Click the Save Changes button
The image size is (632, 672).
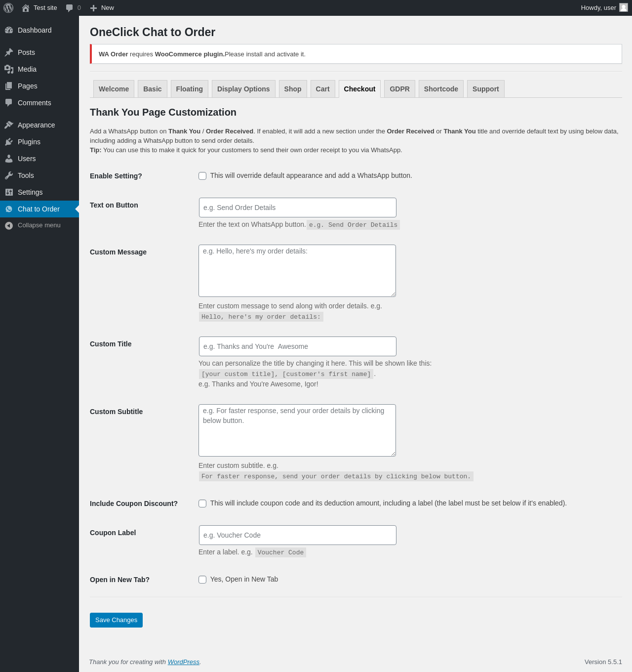coord(116,620)
